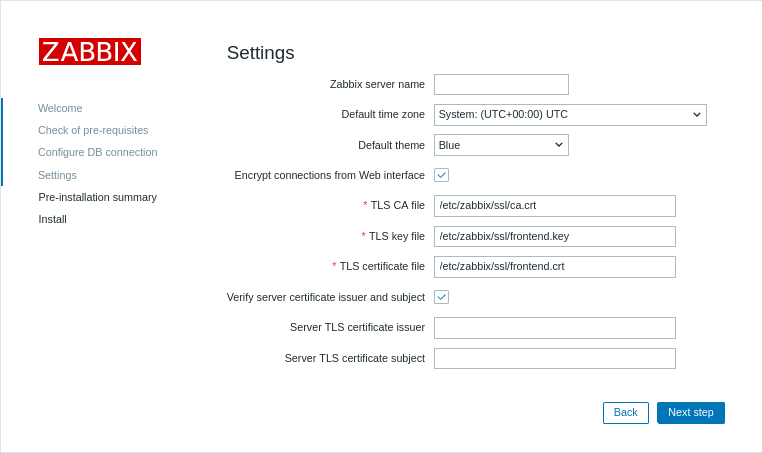Screen dimensions: 762x453
Task: Click Pre-installation summary step
Action: pyautogui.click(x=97, y=197)
